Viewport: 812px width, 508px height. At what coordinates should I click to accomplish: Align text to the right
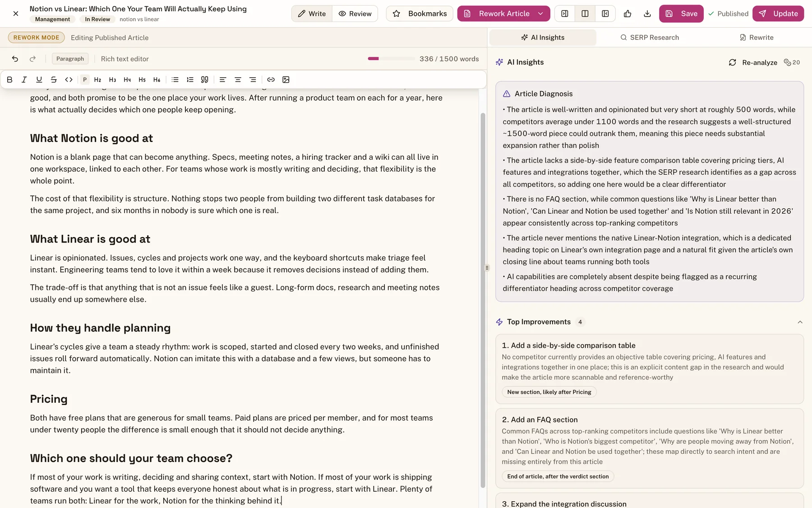pyautogui.click(x=253, y=79)
